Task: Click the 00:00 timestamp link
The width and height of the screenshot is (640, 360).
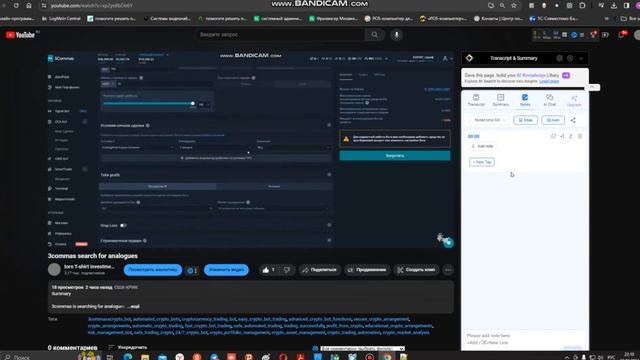Action: click(473, 136)
